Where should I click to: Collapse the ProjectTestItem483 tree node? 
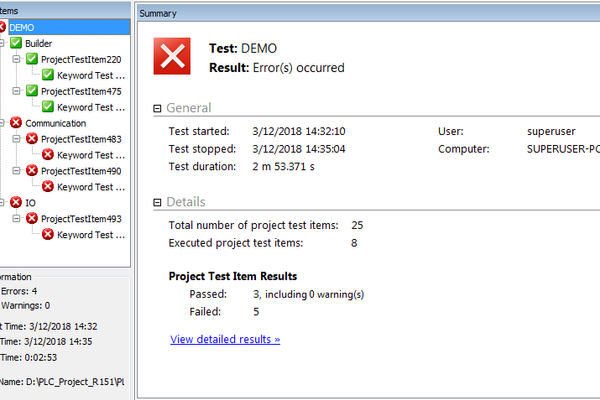16,139
